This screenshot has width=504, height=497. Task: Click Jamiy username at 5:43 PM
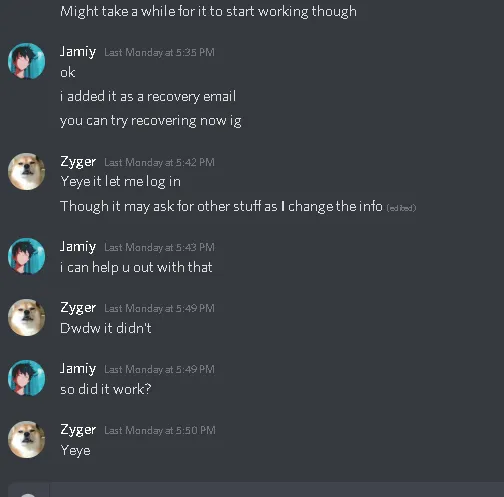(x=78, y=247)
